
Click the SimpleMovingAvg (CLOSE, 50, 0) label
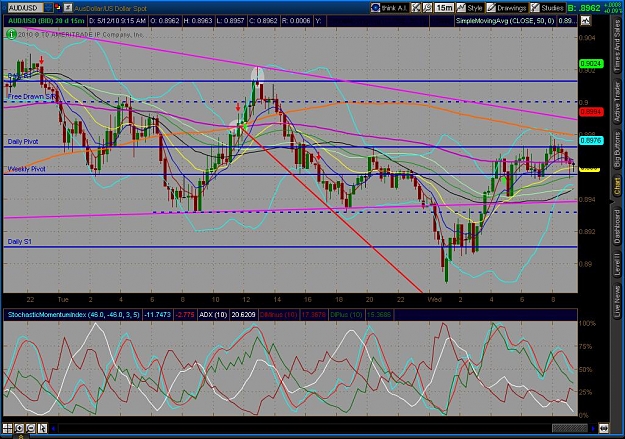coord(505,21)
